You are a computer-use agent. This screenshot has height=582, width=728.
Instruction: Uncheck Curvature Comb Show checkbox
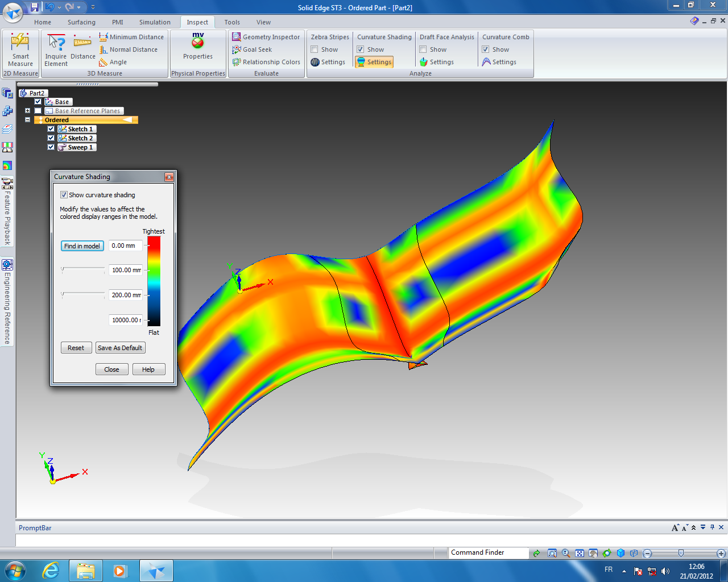(486, 49)
